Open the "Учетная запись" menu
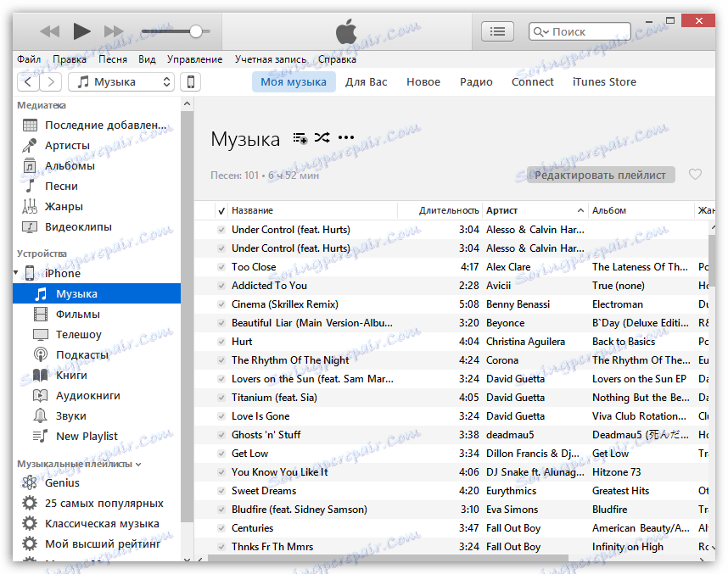This screenshot has height=574, width=728. tap(270, 59)
